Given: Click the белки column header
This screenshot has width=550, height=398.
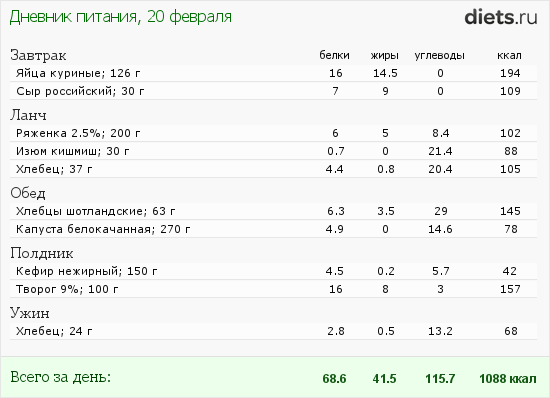Looking at the screenshot, I should coord(334,55).
